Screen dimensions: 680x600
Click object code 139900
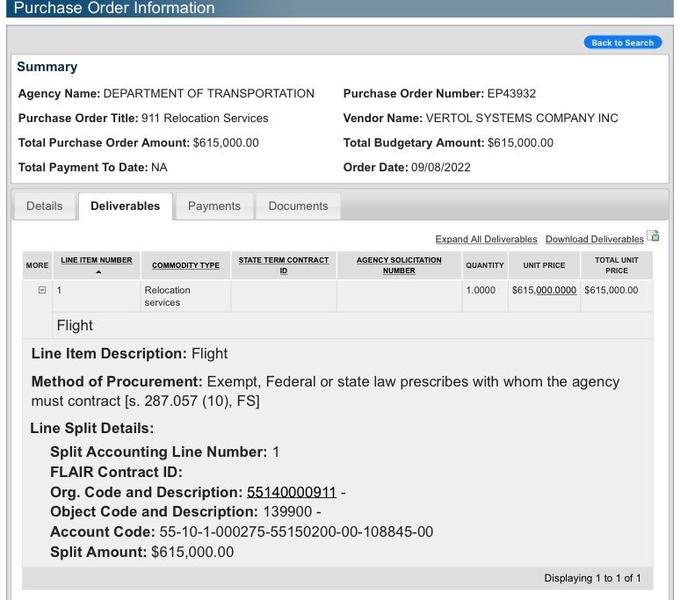pyautogui.click(x=288, y=512)
